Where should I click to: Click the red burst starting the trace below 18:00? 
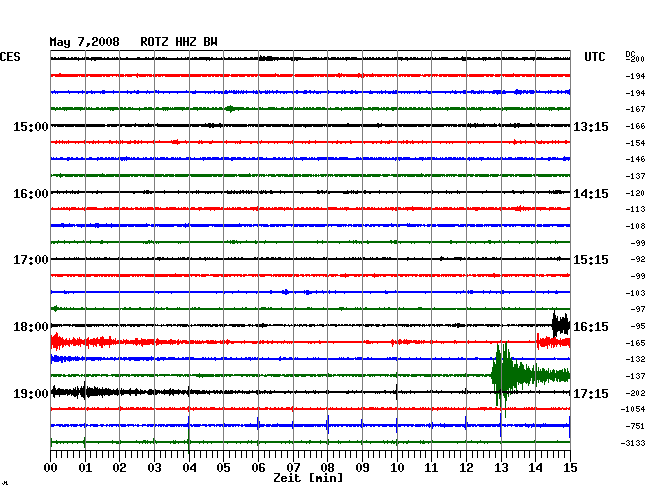(83, 342)
